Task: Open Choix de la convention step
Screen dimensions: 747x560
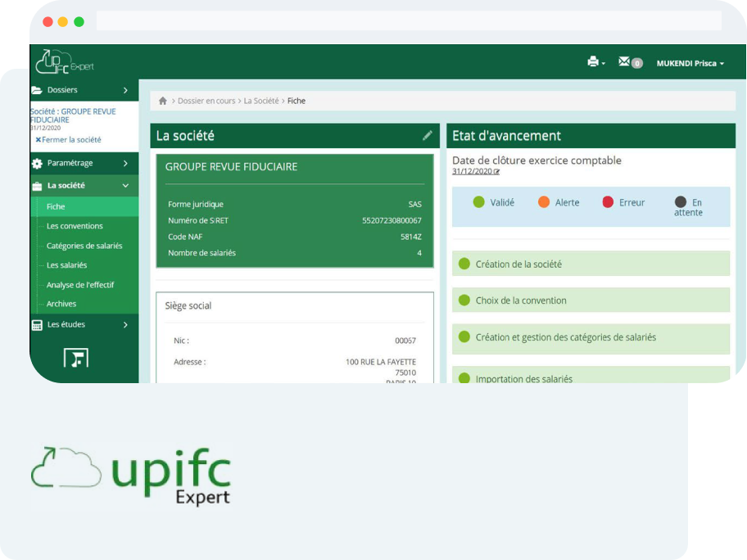Action: (x=591, y=300)
